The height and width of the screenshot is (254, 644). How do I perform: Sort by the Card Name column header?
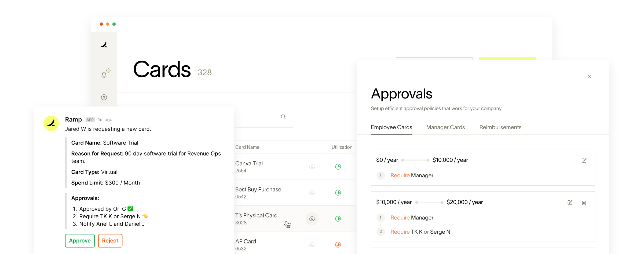click(x=247, y=147)
